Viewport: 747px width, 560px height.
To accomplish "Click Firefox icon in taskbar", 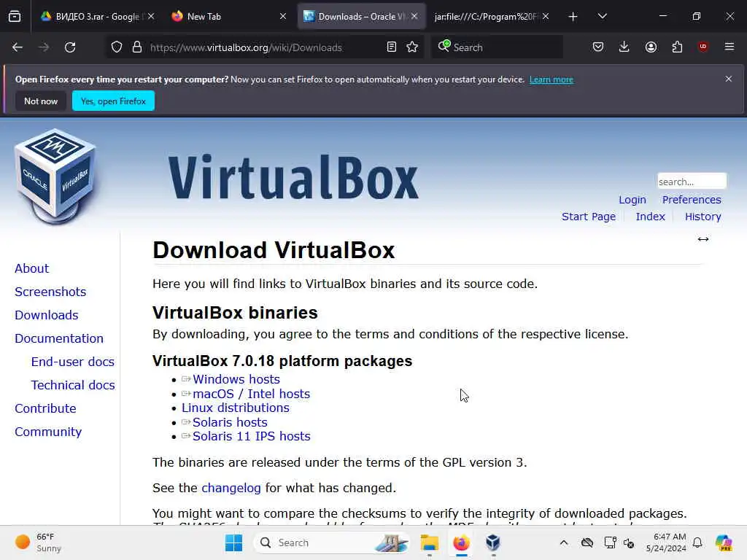I will pyautogui.click(x=461, y=542).
